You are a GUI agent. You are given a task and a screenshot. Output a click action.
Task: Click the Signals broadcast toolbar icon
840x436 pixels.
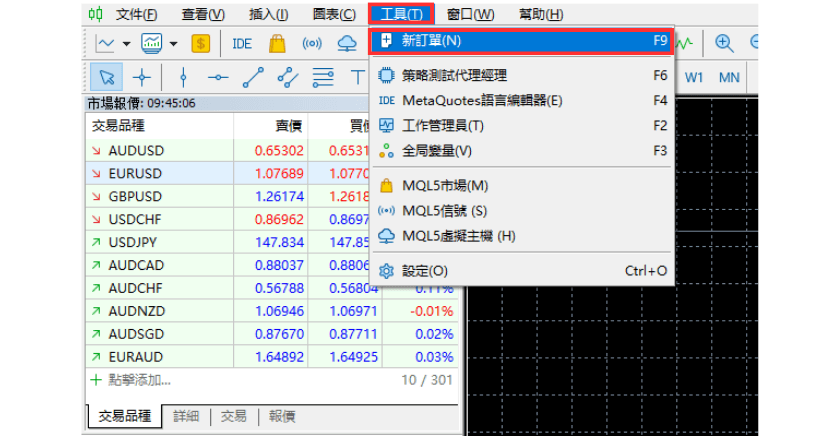tap(312, 43)
